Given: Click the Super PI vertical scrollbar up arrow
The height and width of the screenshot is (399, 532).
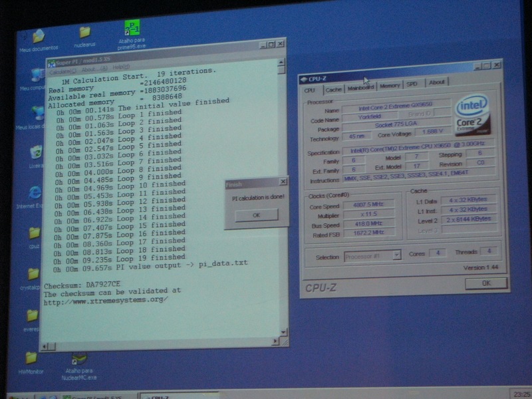Looking at the screenshot, I should point(281,62).
